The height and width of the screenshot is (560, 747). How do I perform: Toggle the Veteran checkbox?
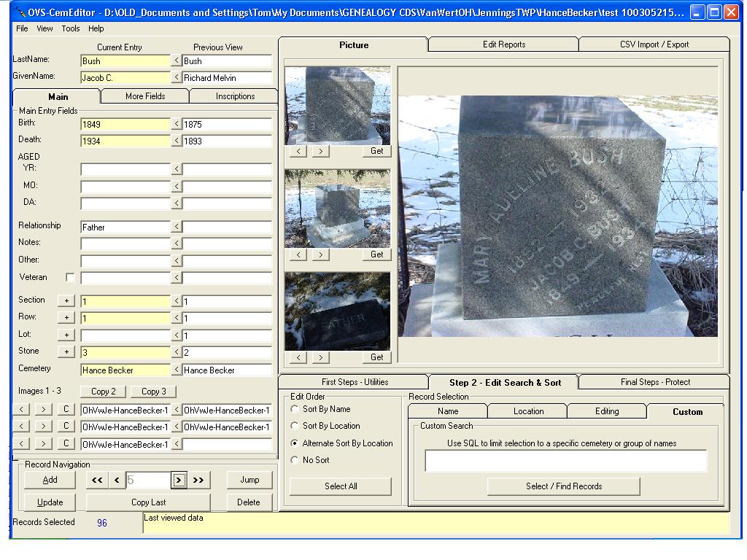[x=70, y=277]
